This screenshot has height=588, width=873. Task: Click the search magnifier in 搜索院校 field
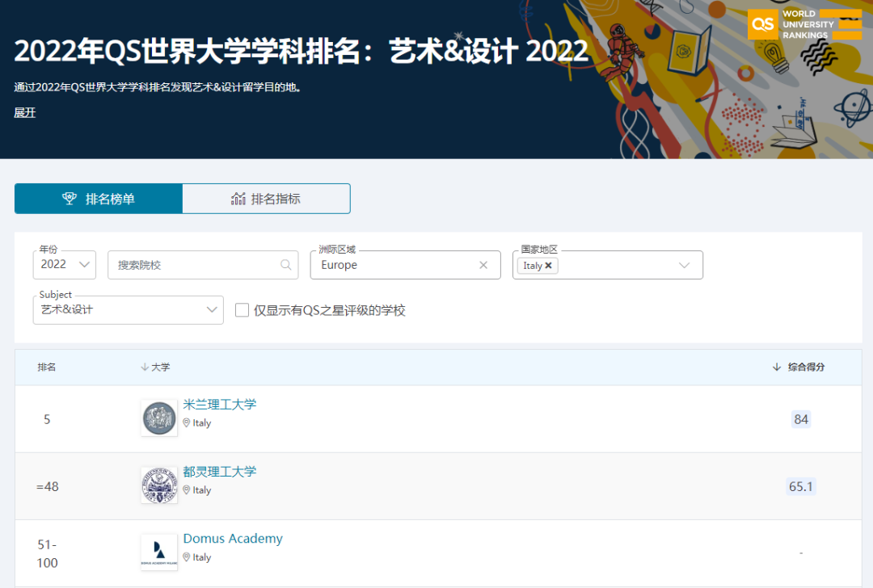click(x=286, y=265)
